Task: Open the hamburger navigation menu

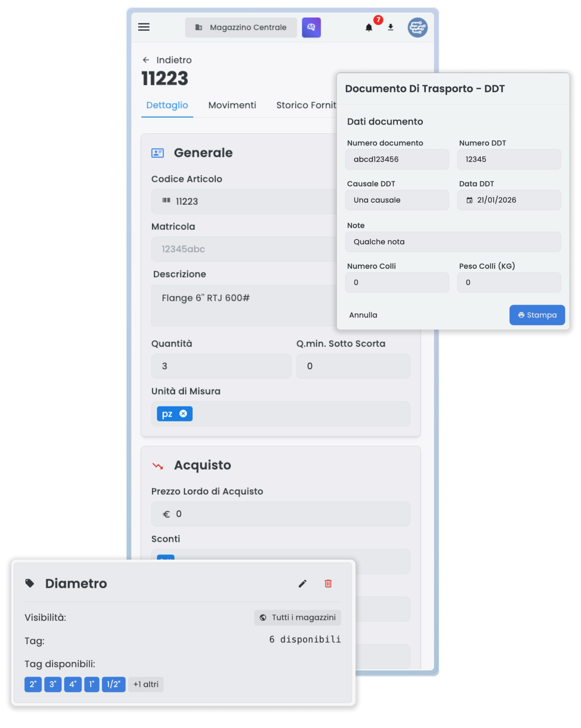Action: pos(143,27)
